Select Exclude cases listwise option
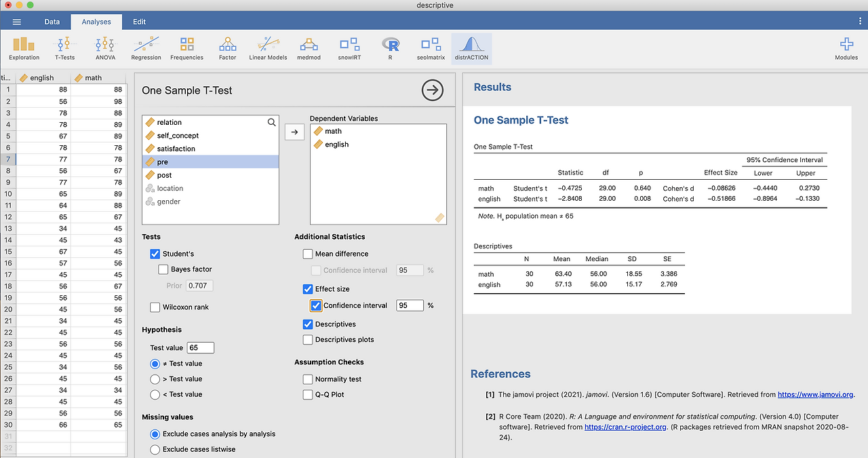The width and height of the screenshot is (868, 458). coord(155,449)
